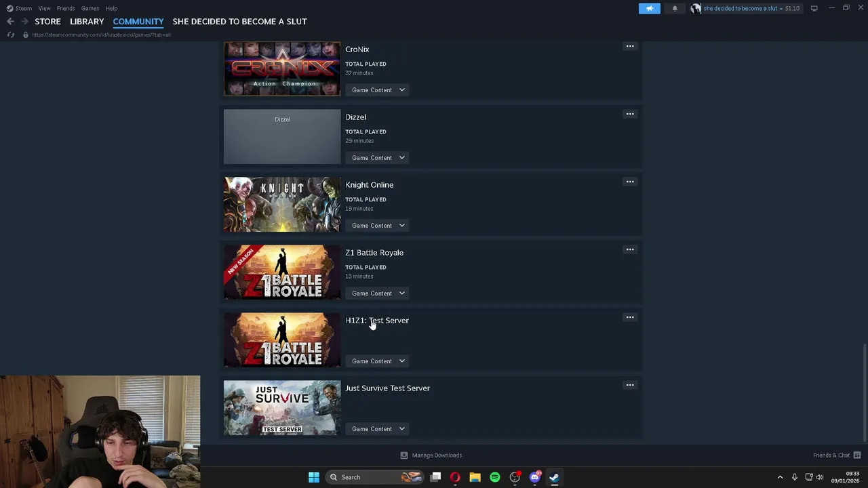Viewport: 868px width, 488px height.
Task: Open the View menu
Action: coord(44,8)
